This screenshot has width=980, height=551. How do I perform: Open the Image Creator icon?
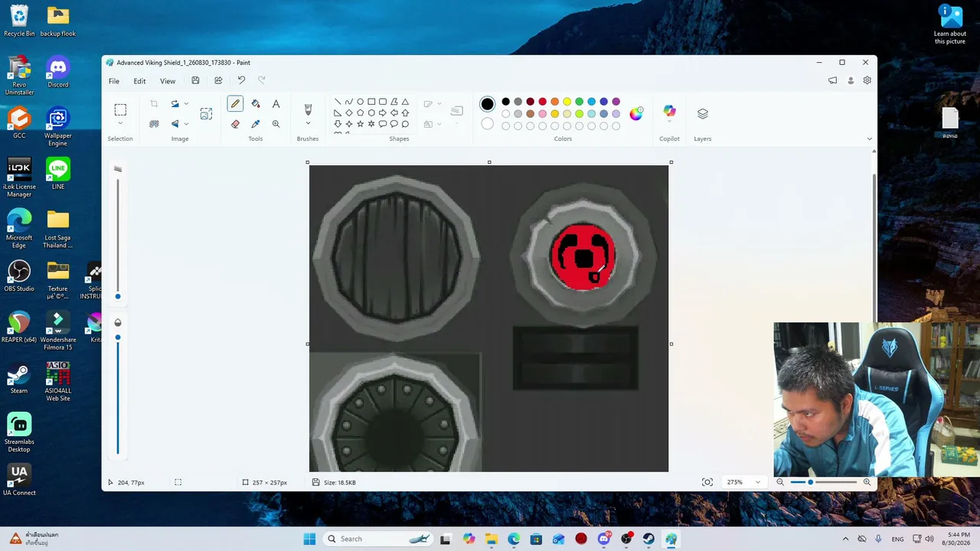click(x=206, y=114)
